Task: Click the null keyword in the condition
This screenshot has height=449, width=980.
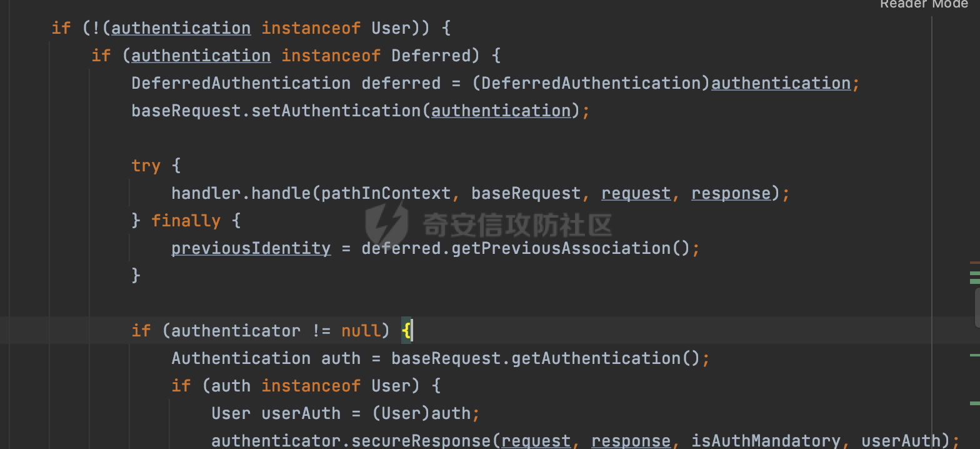Action: (361, 331)
